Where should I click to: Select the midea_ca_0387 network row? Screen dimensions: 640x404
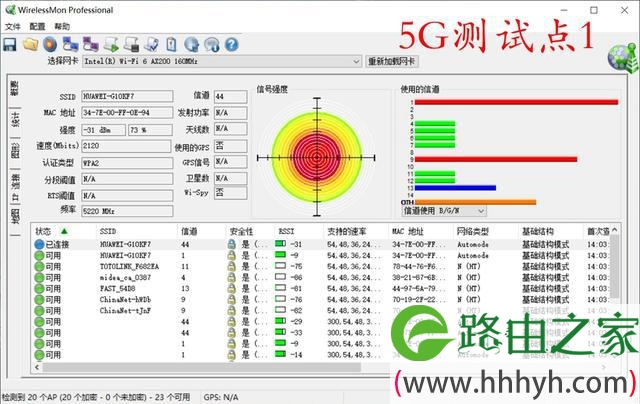coord(322,277)
